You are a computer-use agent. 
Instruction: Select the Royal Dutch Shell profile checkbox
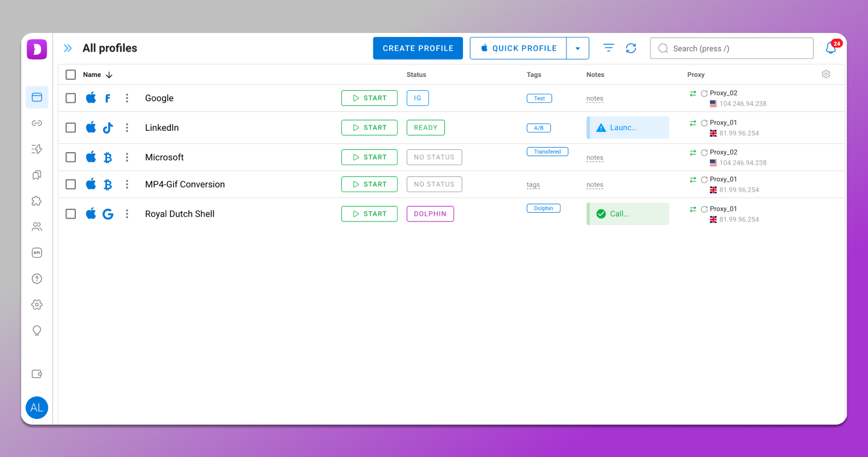[x=71, y=214]
